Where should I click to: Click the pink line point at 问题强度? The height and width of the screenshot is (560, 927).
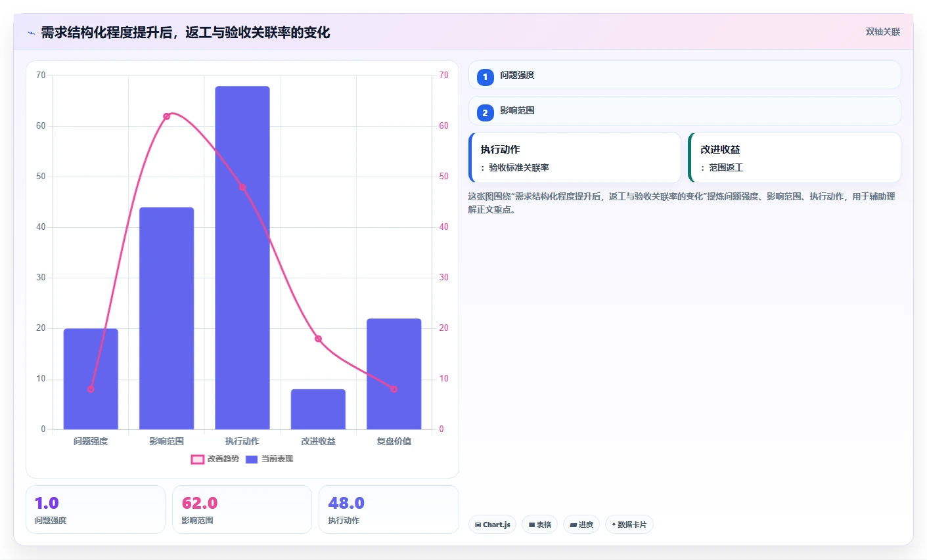coord(91,389)
